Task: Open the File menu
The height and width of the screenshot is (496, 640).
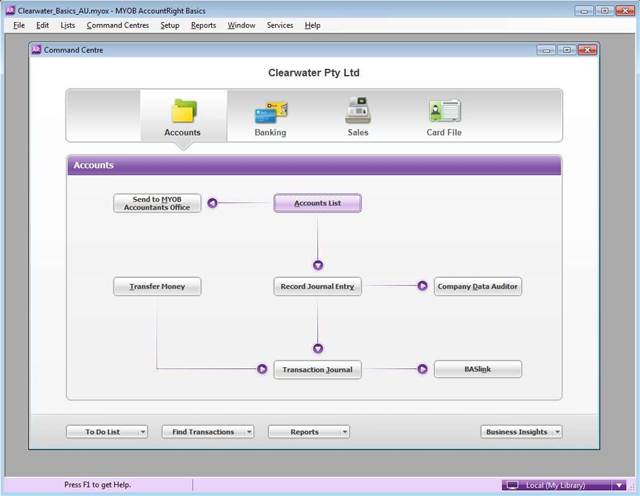Action: coord(19,25)
